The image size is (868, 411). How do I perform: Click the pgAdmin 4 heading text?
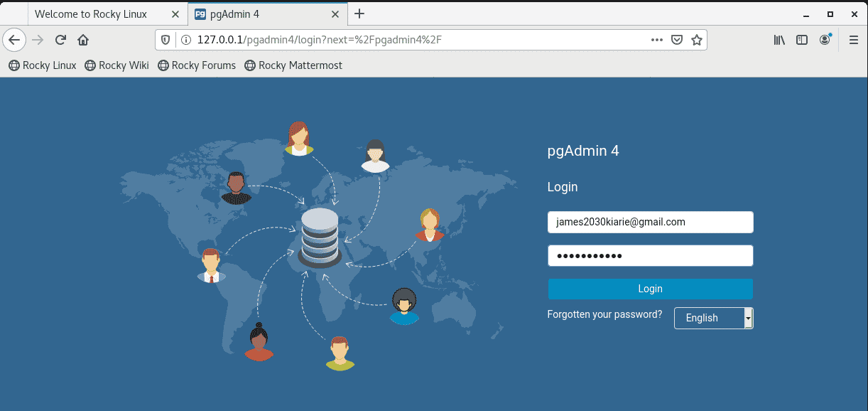tap(583, 151)
